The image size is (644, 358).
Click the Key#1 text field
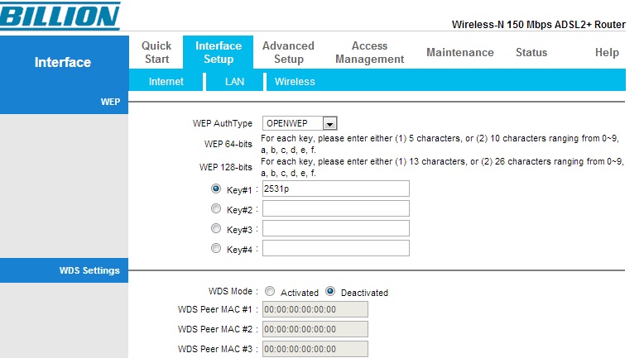coord(335,189)
